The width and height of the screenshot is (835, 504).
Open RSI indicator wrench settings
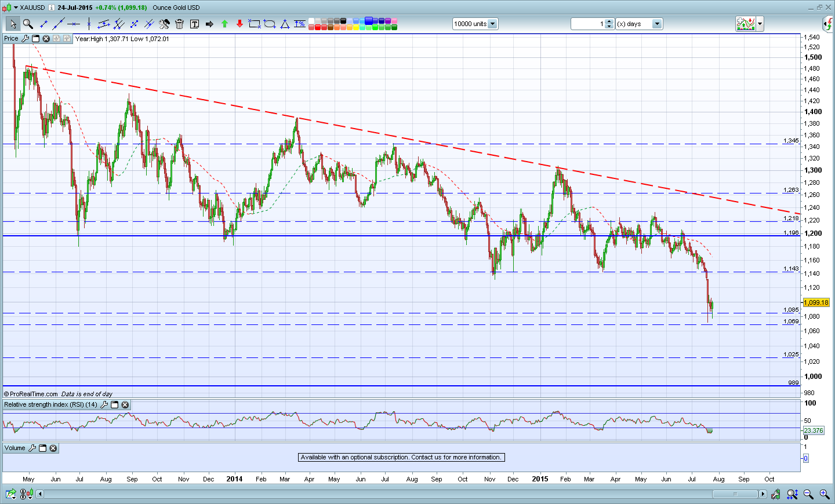pos(104,405)
